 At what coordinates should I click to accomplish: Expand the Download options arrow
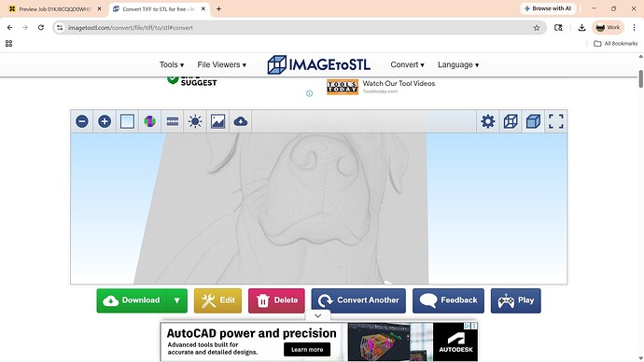177,300
